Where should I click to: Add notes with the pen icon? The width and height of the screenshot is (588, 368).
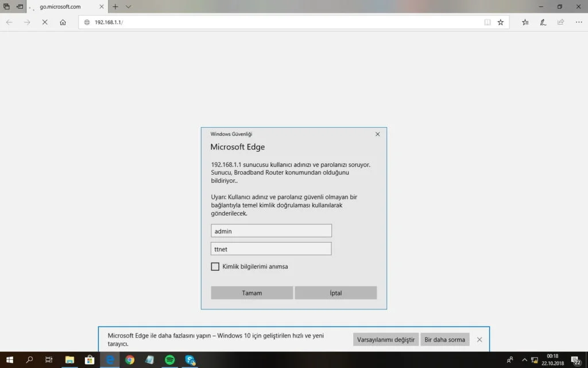543,22
